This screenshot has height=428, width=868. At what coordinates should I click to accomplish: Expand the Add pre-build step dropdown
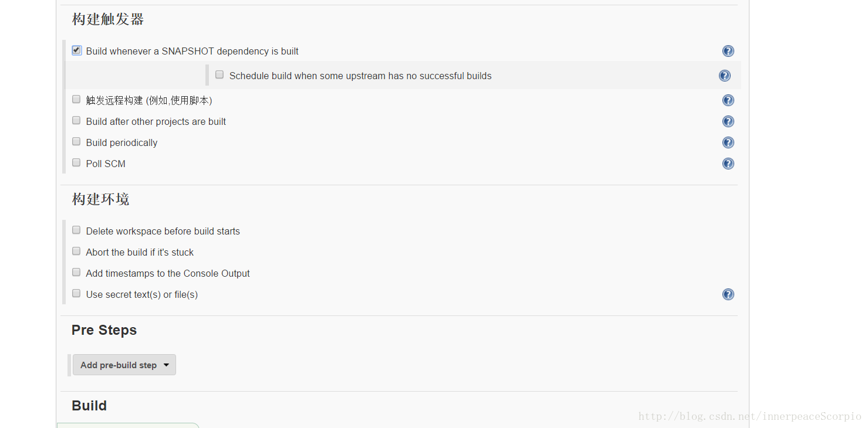(124, 365)
